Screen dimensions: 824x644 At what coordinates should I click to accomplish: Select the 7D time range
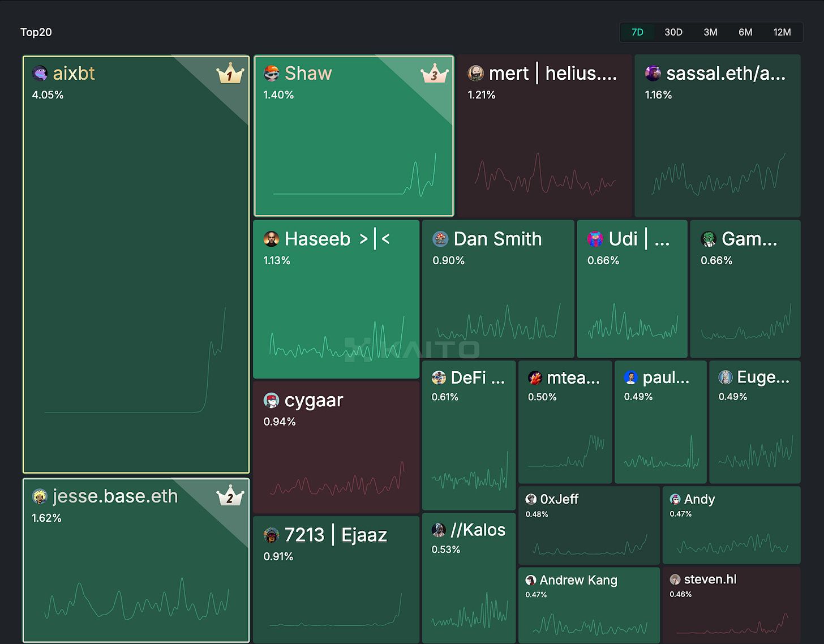637,32
